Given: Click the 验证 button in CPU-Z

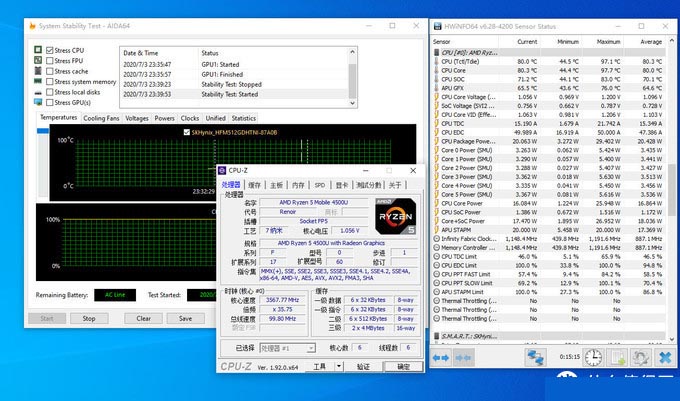Looking at the screenshot, I should [363, 366].
